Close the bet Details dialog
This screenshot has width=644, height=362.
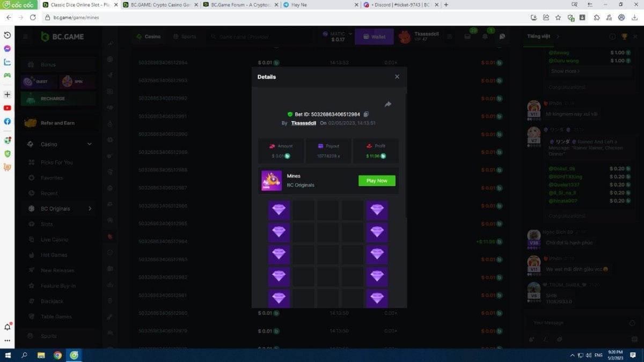point(397,77)
